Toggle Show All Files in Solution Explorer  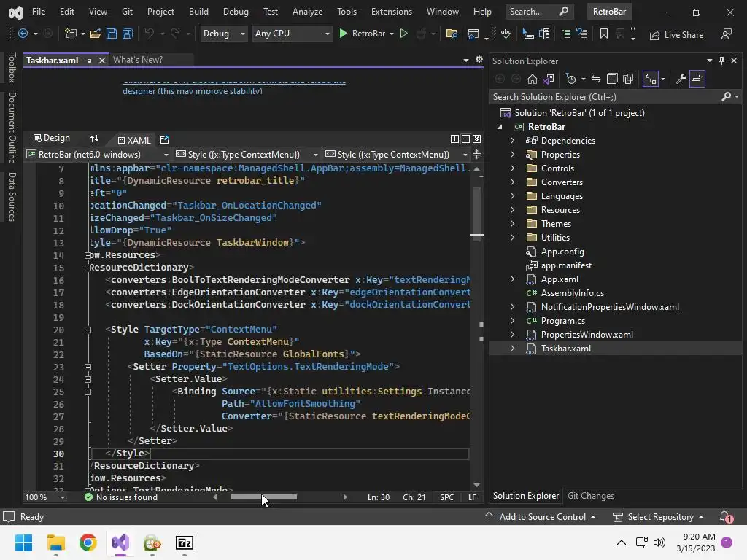point(628,79)
